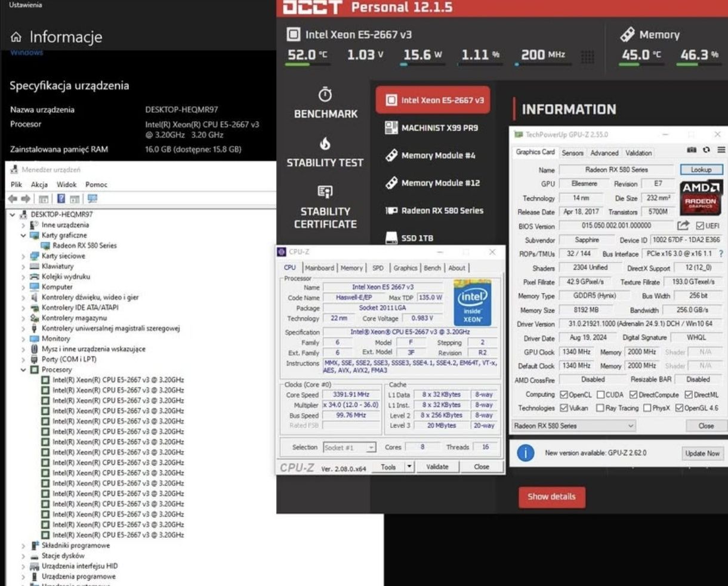Click the Lookup button in GPU-Z
The width and height of the screenshot is (728, 586).
tap(701, 169)
